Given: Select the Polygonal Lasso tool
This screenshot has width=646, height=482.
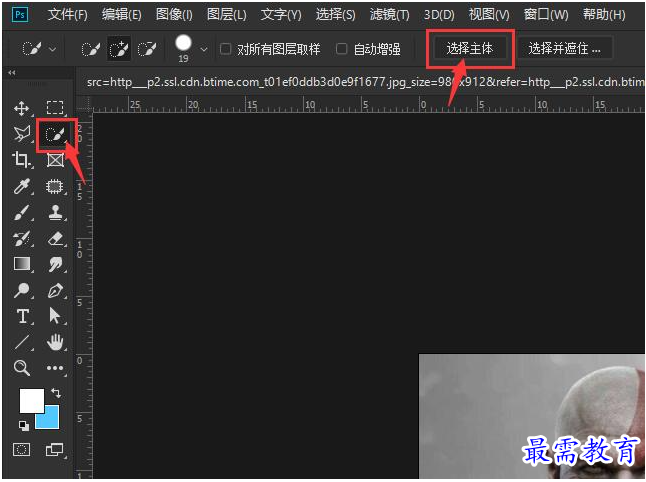Looking at the screenshot, I should coord(21,134).
